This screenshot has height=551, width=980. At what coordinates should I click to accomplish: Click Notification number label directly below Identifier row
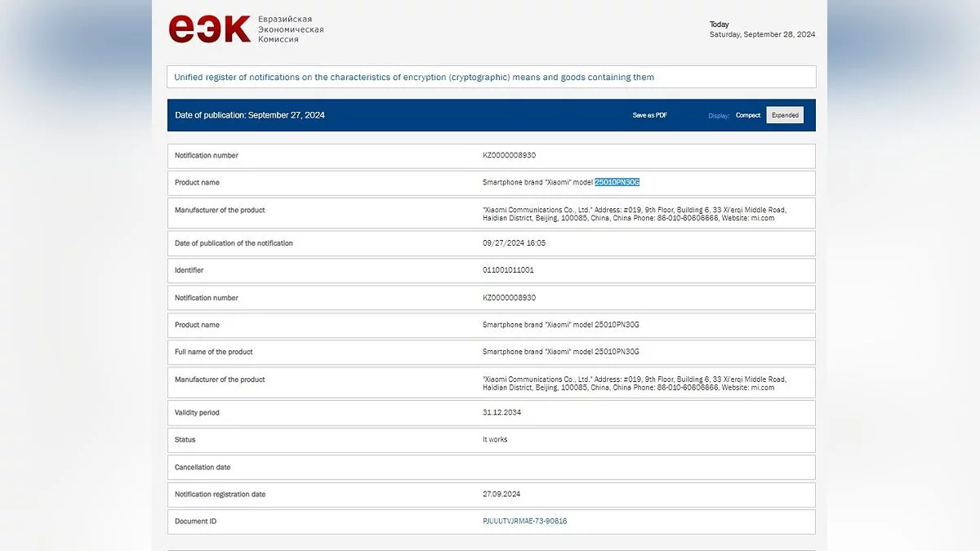(x=207, y=298)
